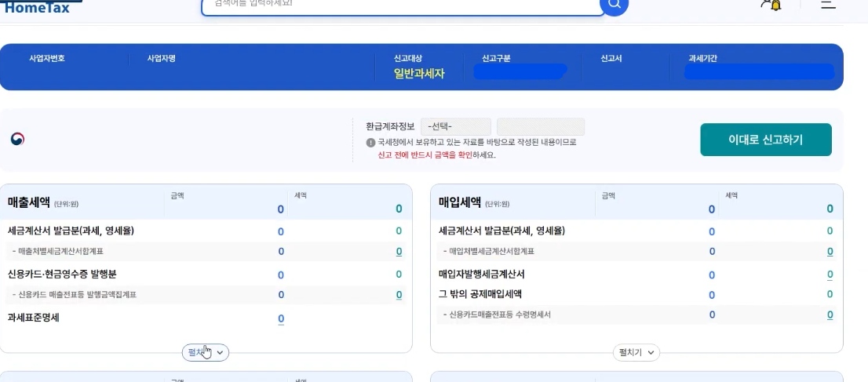Click 신용카드·현금영수증 발행분 row label
Image resolution: width=868 pixels, height=382 pixels.
tap(62, 274)
